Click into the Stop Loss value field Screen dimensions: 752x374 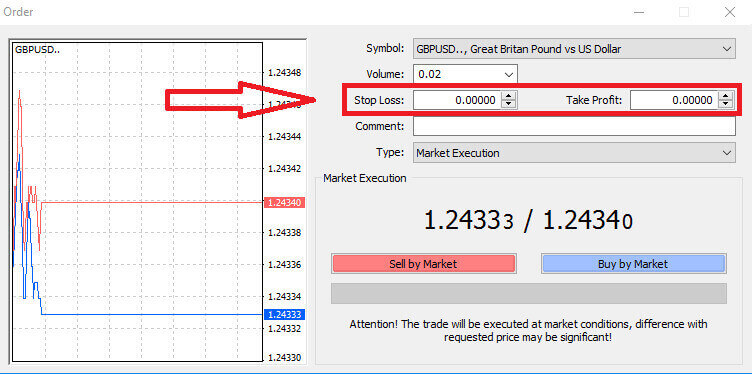[x=457, y=100]
